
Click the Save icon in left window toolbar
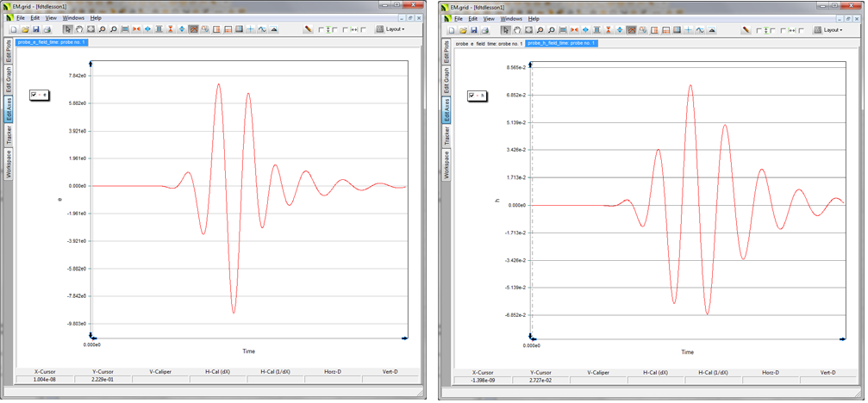36,29
